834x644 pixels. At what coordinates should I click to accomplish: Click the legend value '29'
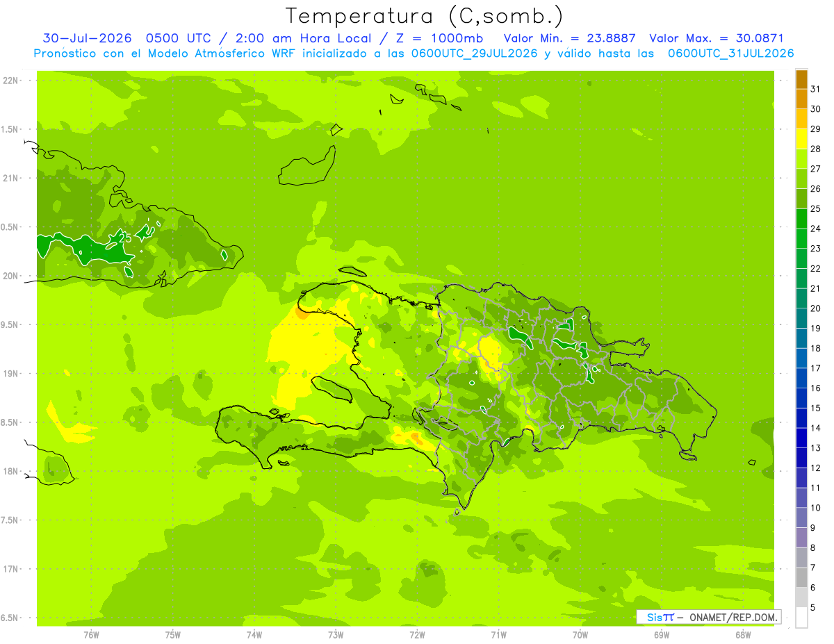[x=816, y=129]
